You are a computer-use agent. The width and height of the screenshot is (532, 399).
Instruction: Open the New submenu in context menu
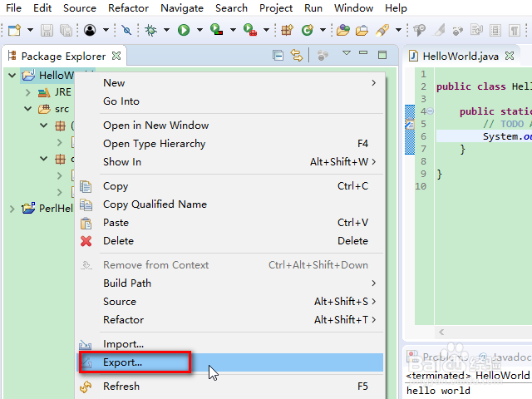coord(231,83)
